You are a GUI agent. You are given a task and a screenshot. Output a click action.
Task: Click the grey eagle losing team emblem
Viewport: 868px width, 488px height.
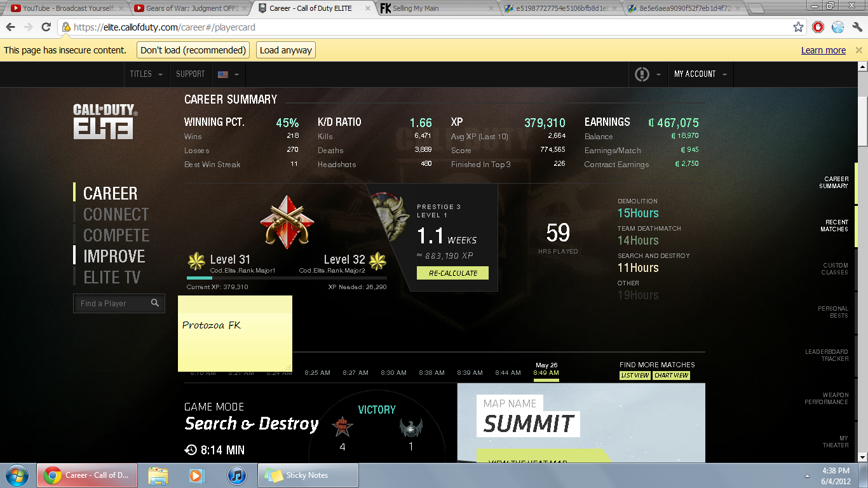(410, 427)
